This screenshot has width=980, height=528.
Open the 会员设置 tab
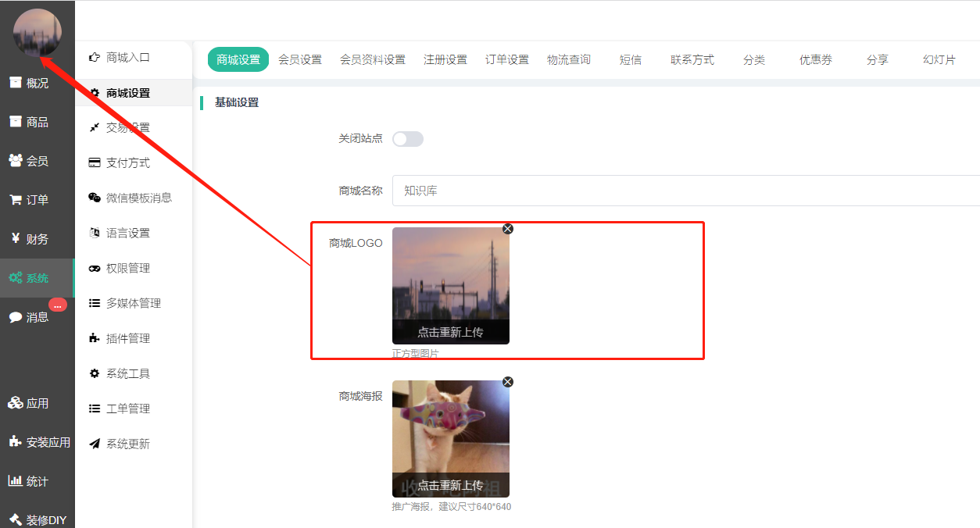click(300, 59)
